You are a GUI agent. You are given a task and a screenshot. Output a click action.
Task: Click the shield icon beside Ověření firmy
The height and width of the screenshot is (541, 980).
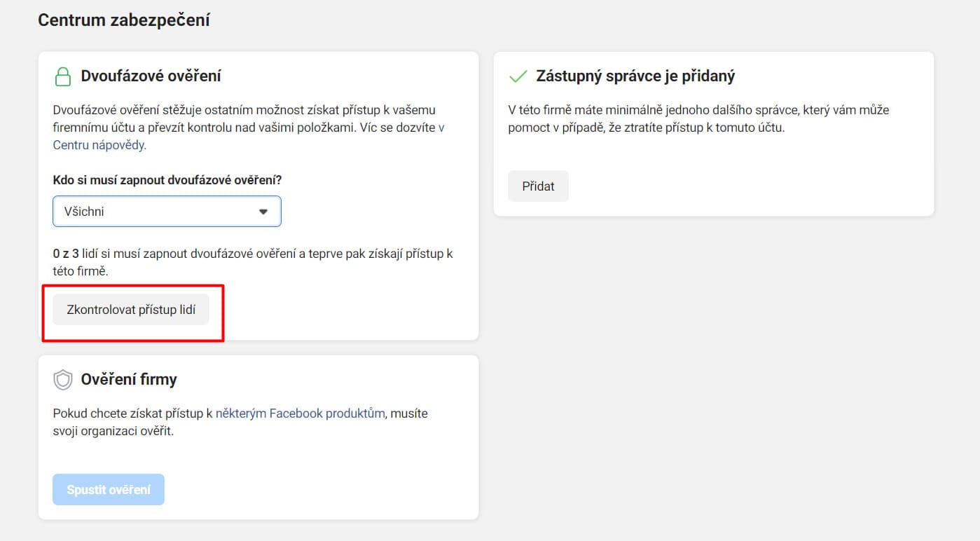[63, 380]
